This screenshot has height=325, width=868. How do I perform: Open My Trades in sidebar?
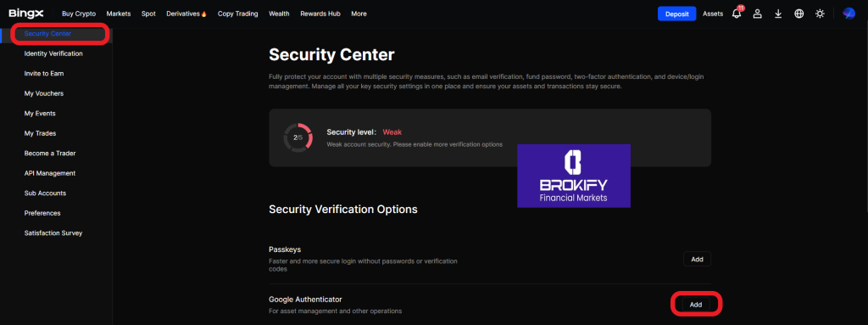tap(40, 134)
